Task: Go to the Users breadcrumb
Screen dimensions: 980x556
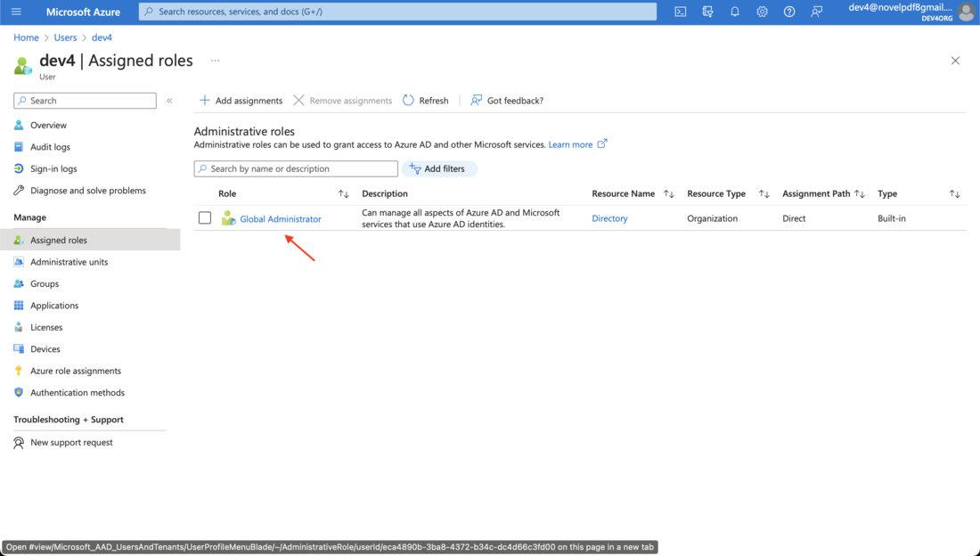Action: click(x=65, y=37)
